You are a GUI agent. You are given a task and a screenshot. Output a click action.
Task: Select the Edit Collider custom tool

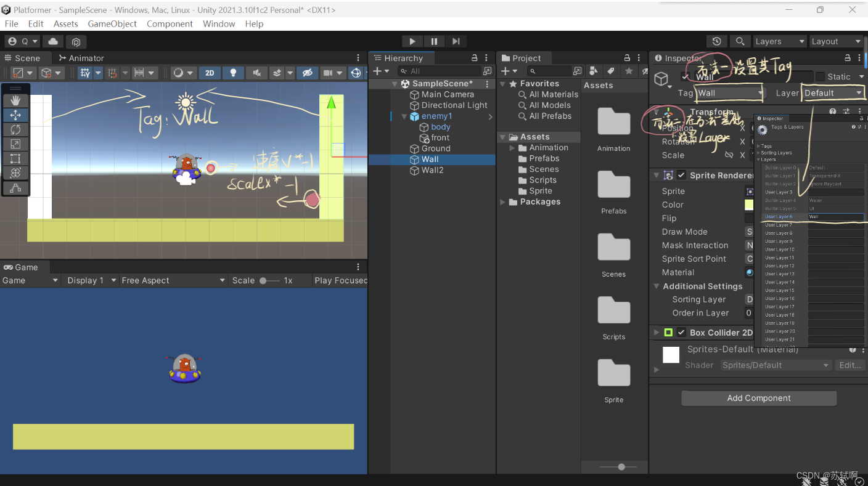[x=15, y=188]
